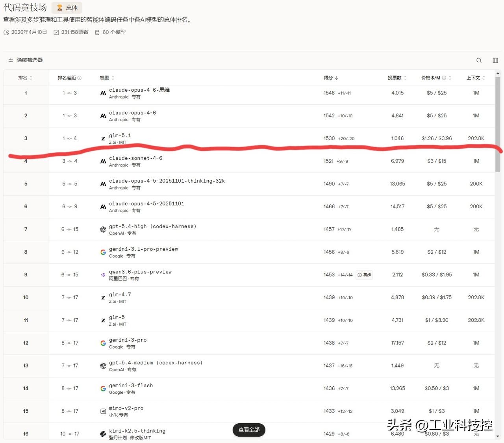504x443 pixels.
Task: Click the Qwen icon next to qwen3.6-plus-preview
Action: (103, 275)
